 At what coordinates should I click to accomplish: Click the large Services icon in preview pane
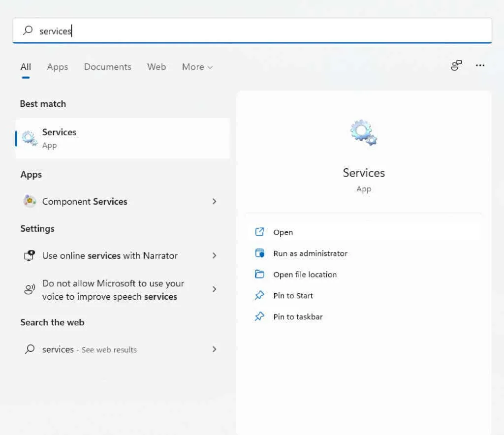tap(364, 133)
